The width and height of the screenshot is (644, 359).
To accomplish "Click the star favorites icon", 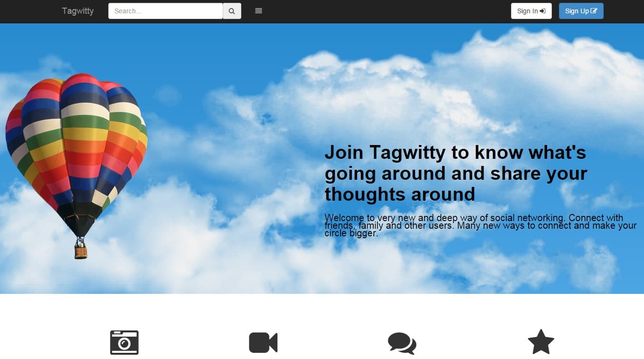I will (x=541, y=342).
